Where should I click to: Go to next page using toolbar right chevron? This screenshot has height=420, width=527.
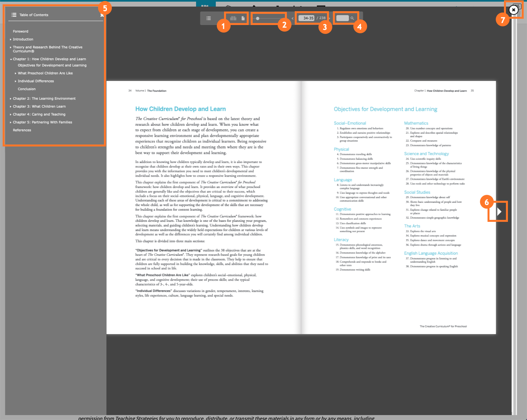point(329,18)
